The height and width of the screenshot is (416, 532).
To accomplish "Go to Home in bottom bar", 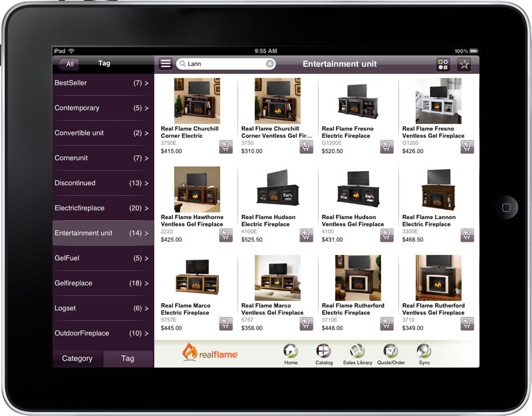I will [291, 354].
